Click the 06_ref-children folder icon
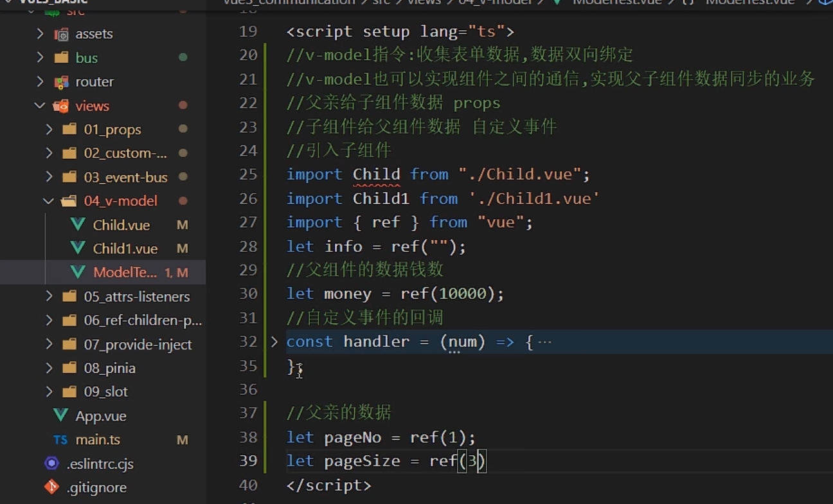Screen dimensions: 833x504 pos(70,320)
